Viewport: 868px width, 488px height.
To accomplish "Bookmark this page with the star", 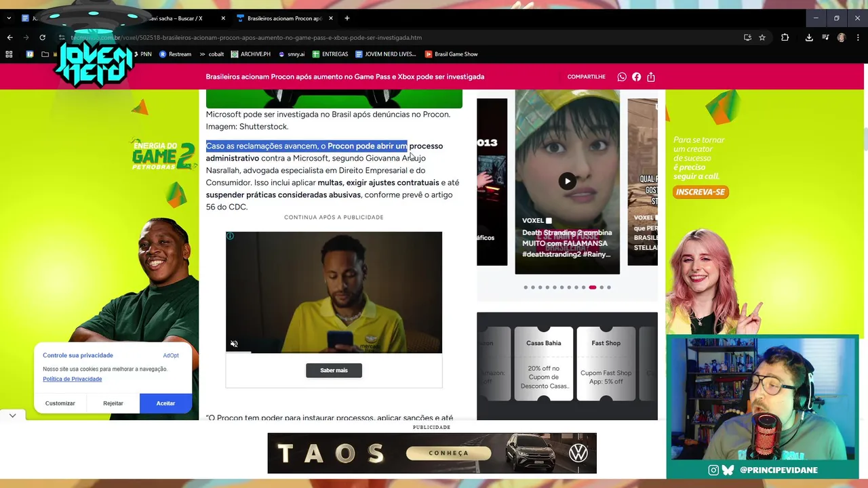I will [762, 37].
